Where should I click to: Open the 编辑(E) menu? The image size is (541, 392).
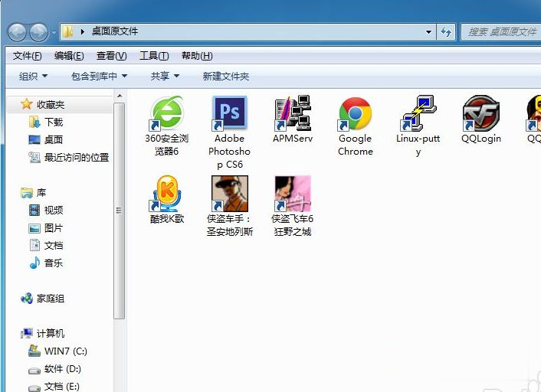pyautogui.click(x=69, y=55)
